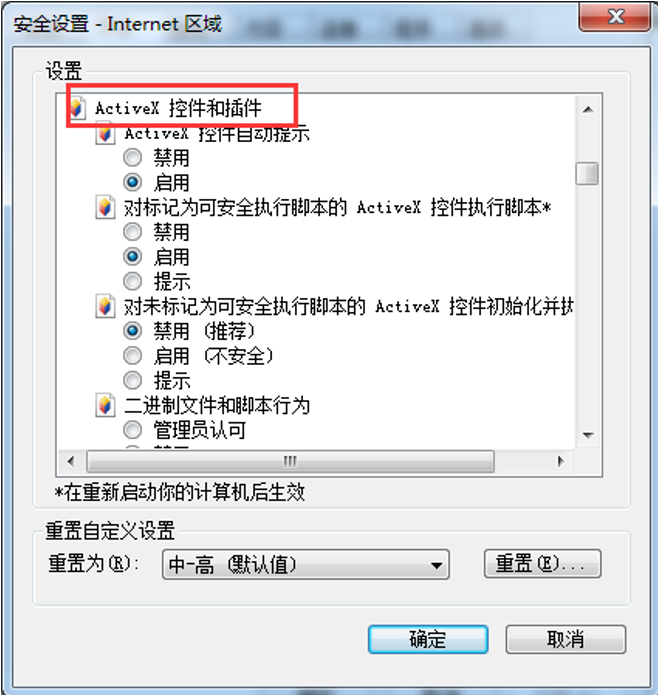
Task: Click the 二进制文件和脚本行为 setting icon
Action: coord(105,405)
